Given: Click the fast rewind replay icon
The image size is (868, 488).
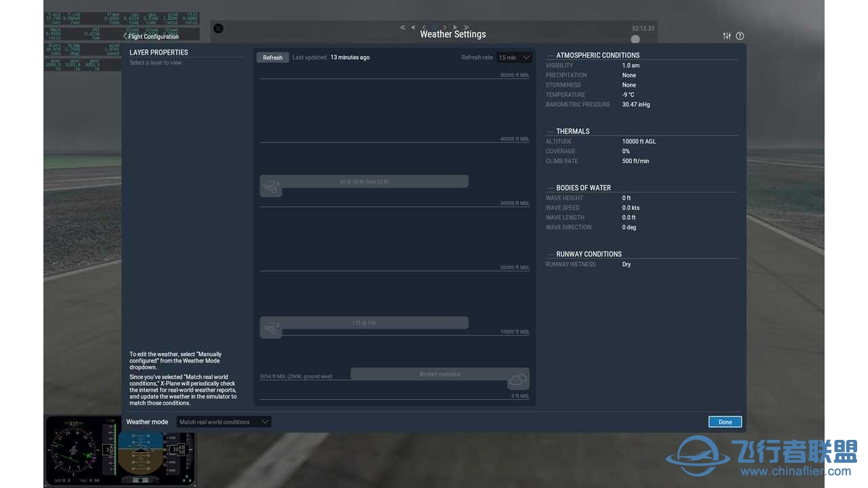Looking at the screenshot, I should pyautogui.click(x=403, y=28).
